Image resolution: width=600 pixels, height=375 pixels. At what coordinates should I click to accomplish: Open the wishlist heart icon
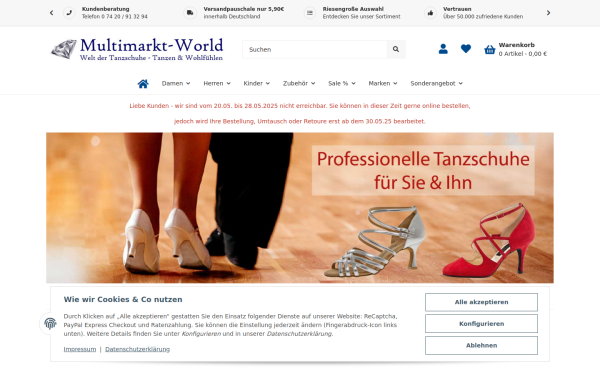(466, 49)
